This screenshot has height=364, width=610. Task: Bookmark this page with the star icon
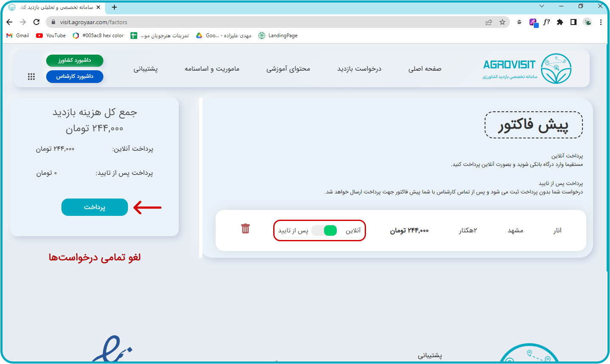[x=502, y=22]
